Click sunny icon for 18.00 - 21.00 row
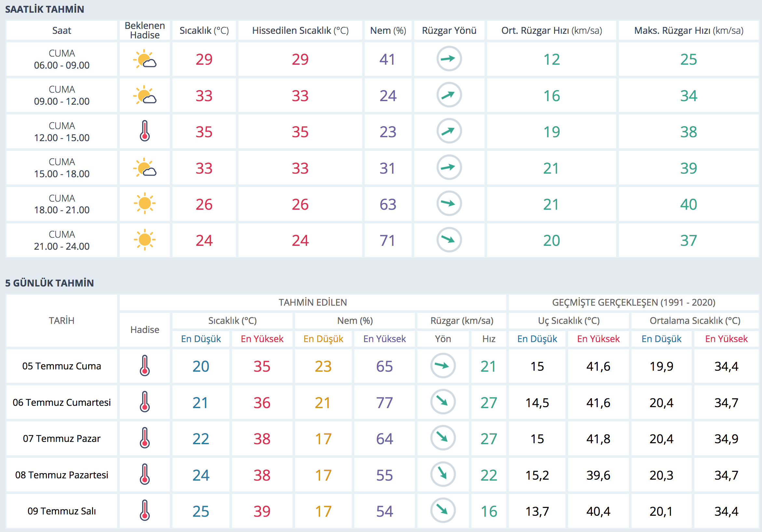 tap(145, 203)
